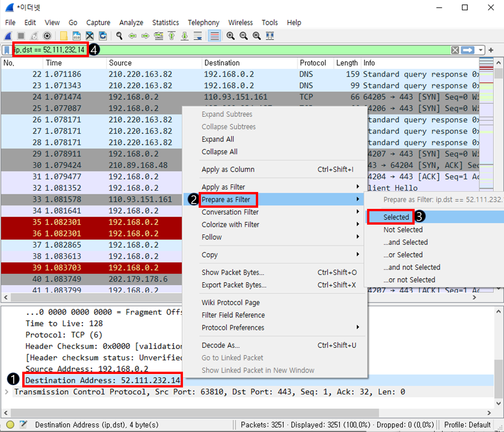Image resolution: width=504 pixels, height=432 pixels.
Task: Sort by the Protocol column header
Action: pos(315,63)
